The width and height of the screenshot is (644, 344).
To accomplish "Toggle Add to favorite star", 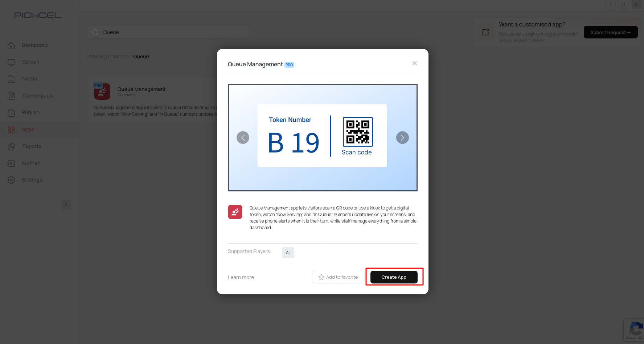I will [337, 277].
